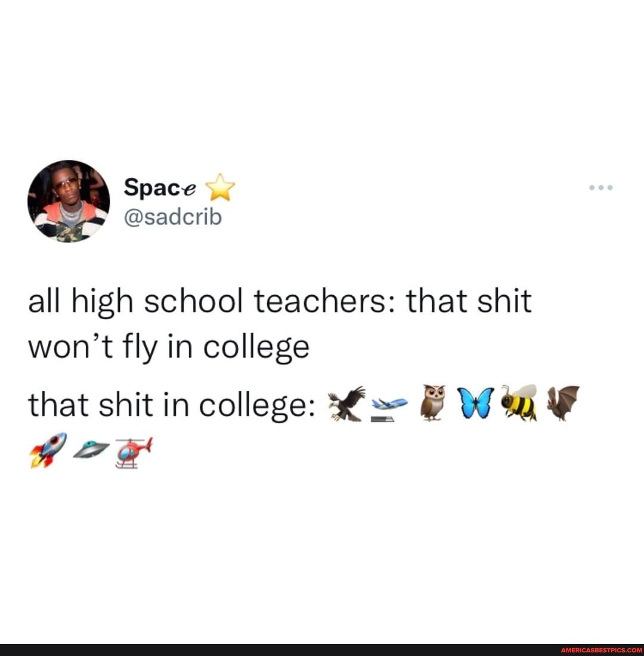The image size is (644, 656).
Task: Open the @sadcrib handle link
Action: [172, 217]
